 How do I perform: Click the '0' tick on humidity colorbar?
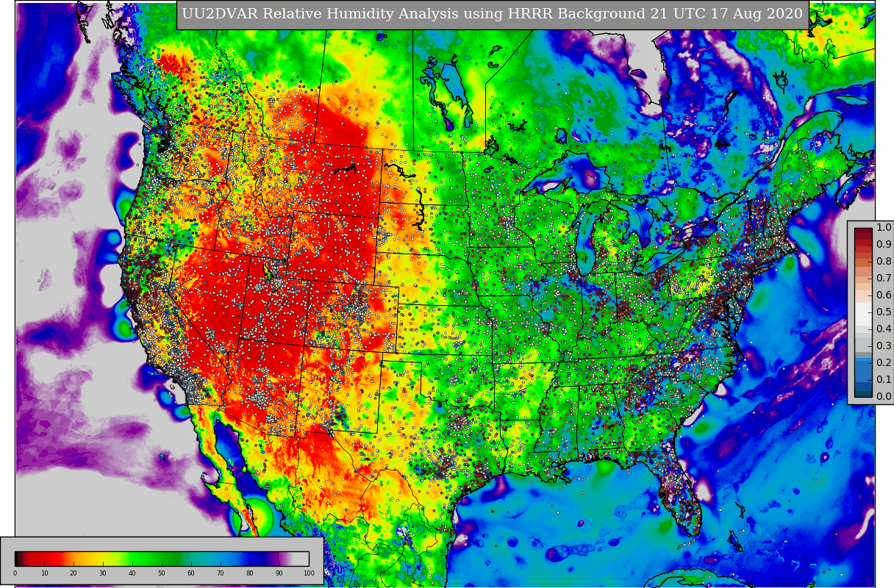15,573
